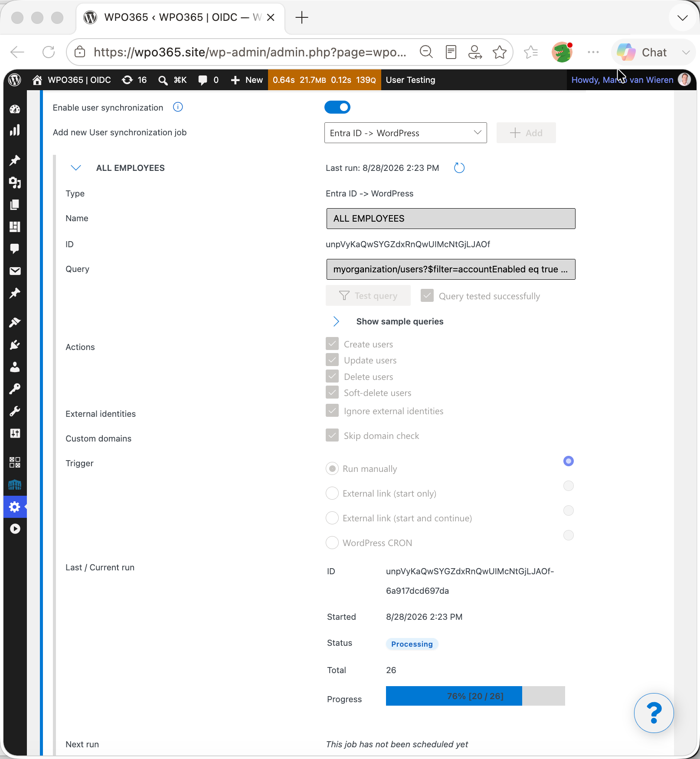Open the active WPO365 gear sidebar icon
The width and height of the screenshot is (700, 759).
[15, 507]
